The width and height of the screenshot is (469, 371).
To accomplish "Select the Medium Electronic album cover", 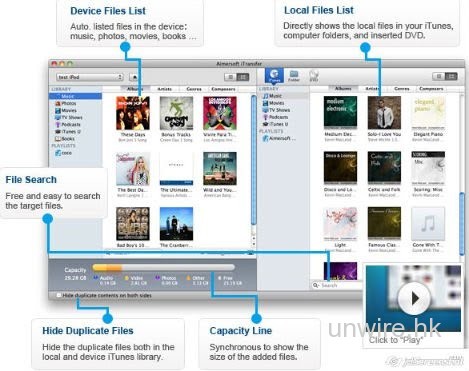I will pyautogui.click(x=340, y=113).
